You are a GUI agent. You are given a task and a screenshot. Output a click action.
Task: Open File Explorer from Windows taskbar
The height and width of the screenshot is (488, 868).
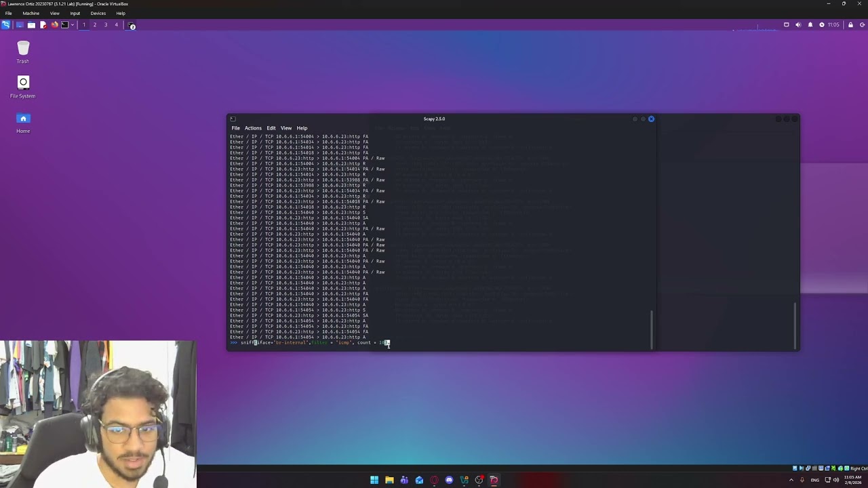tap(389, 480)
